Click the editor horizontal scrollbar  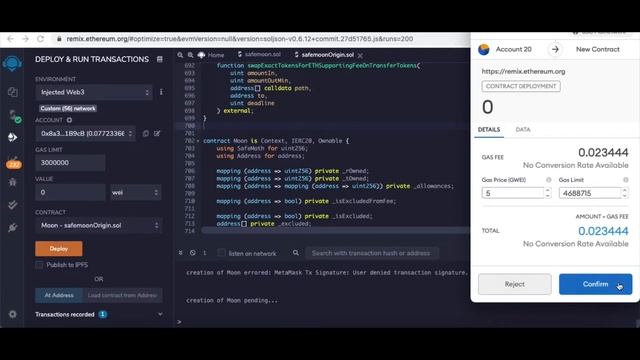(x=336, y=230)
